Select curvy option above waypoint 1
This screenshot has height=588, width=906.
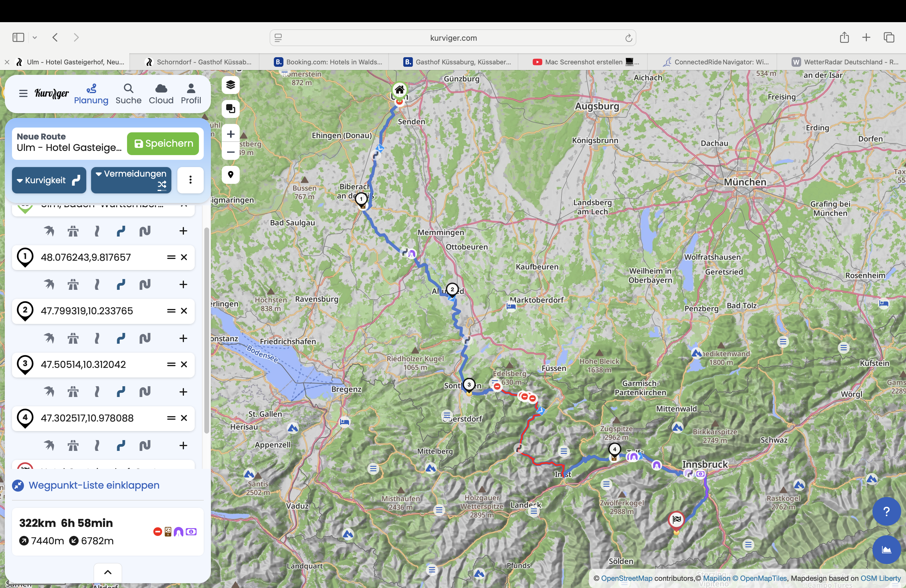click(x=121, y=231)
